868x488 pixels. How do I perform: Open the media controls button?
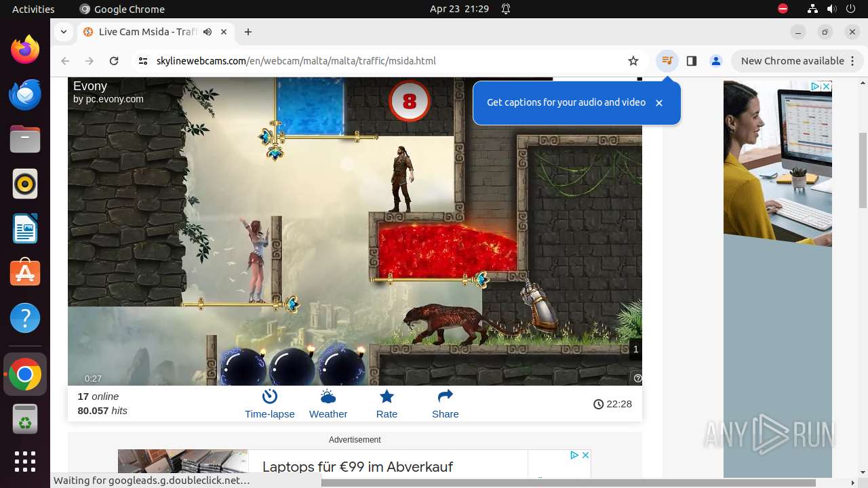point(667,61)
